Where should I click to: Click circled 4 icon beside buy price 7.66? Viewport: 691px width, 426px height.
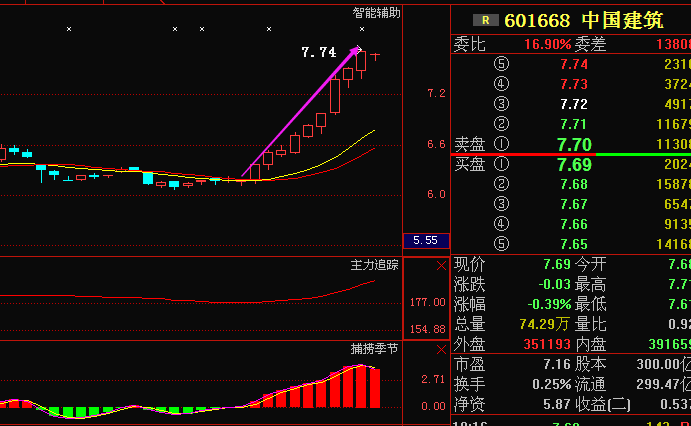501,224
